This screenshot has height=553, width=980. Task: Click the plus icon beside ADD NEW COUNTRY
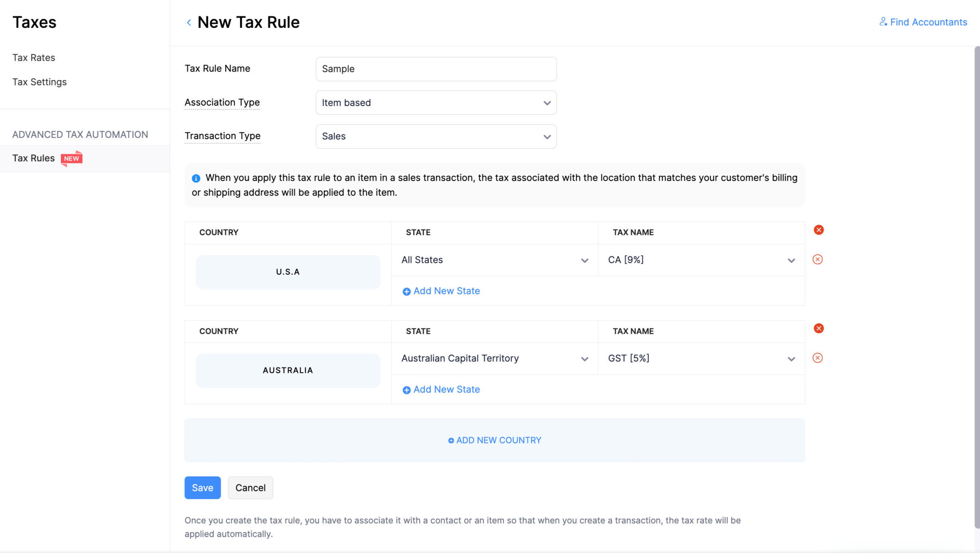(450, 441)
